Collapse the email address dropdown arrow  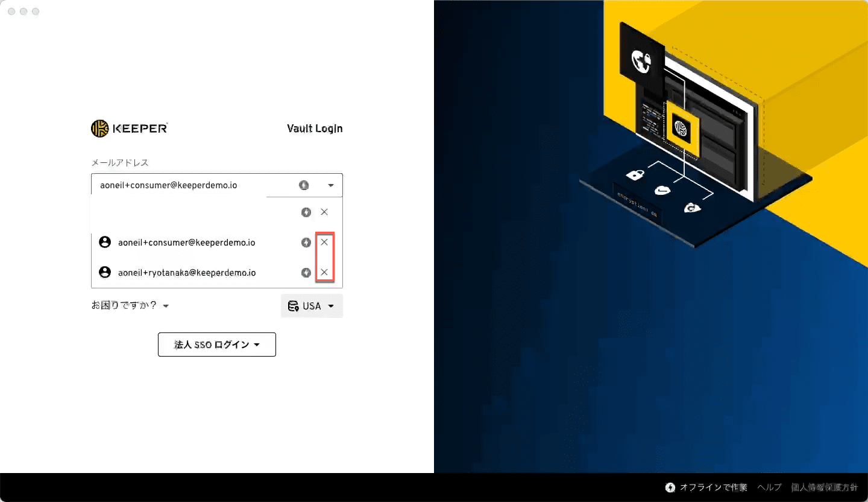(x=331, y=185)
